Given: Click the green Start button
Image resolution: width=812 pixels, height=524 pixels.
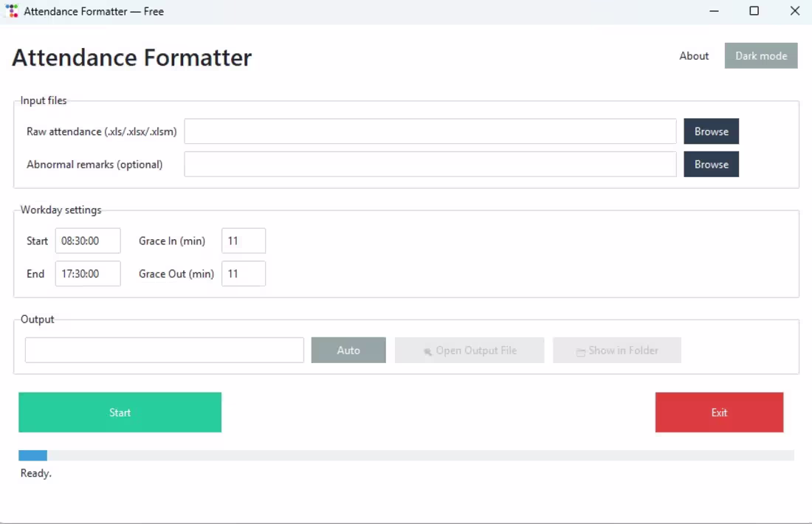Looking at the screenshot, I should pos(120,412).
